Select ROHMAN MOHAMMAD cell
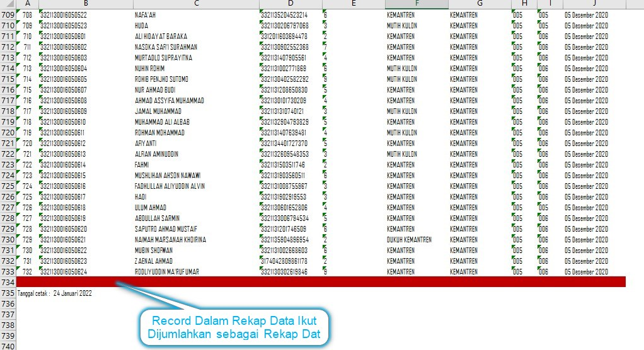Image resolution: width=644 pixels, height=350 pixels. coord(197,133)
